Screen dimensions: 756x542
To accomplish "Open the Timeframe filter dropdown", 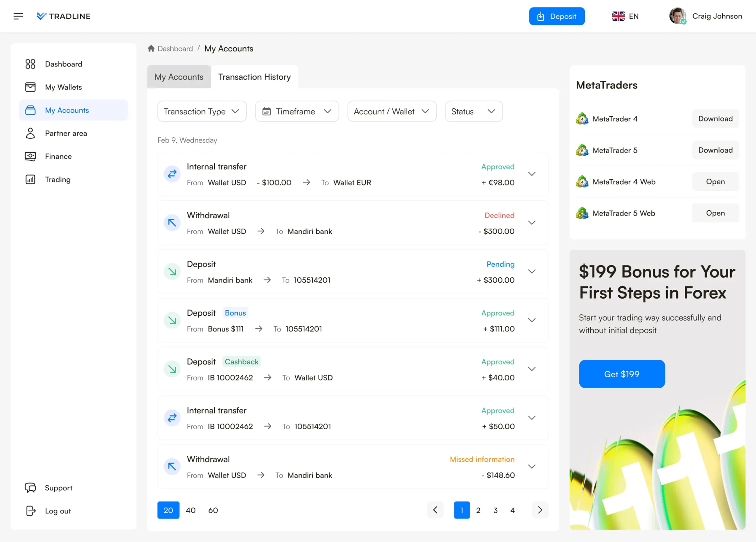I will pos(297,111).
